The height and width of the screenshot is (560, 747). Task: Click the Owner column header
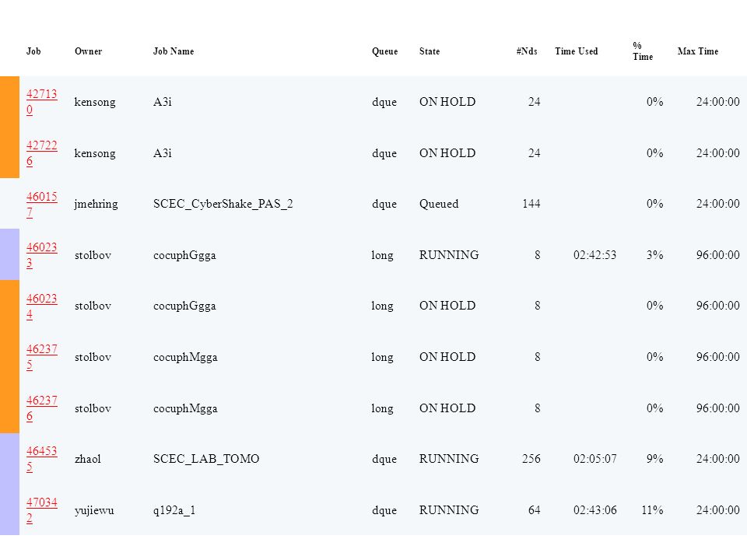[88, 51]
